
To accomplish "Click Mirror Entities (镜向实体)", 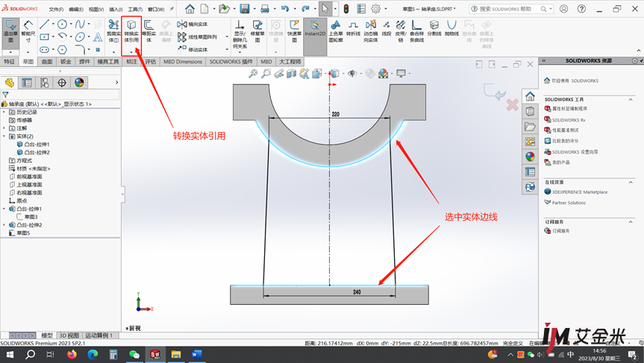I will [193, 24].
